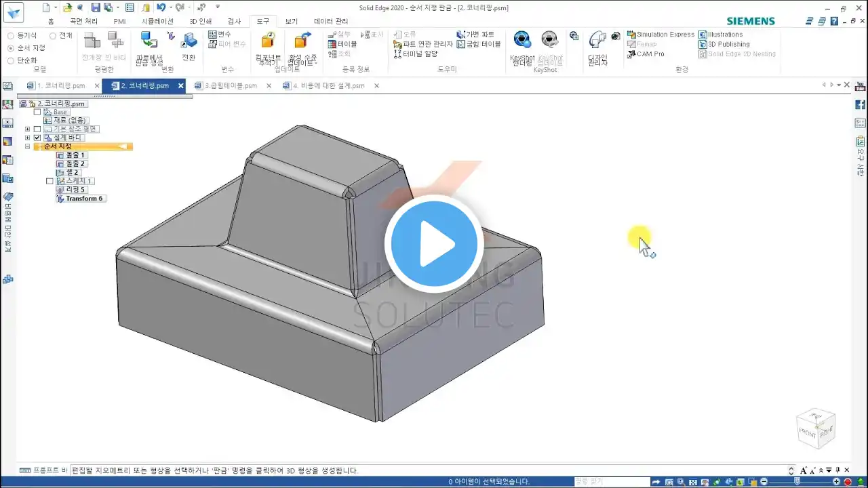This screenshot has height=488, width=868.
Task: Uncheck 설계 바디 checkbox
Action: [x=37, y=138]
